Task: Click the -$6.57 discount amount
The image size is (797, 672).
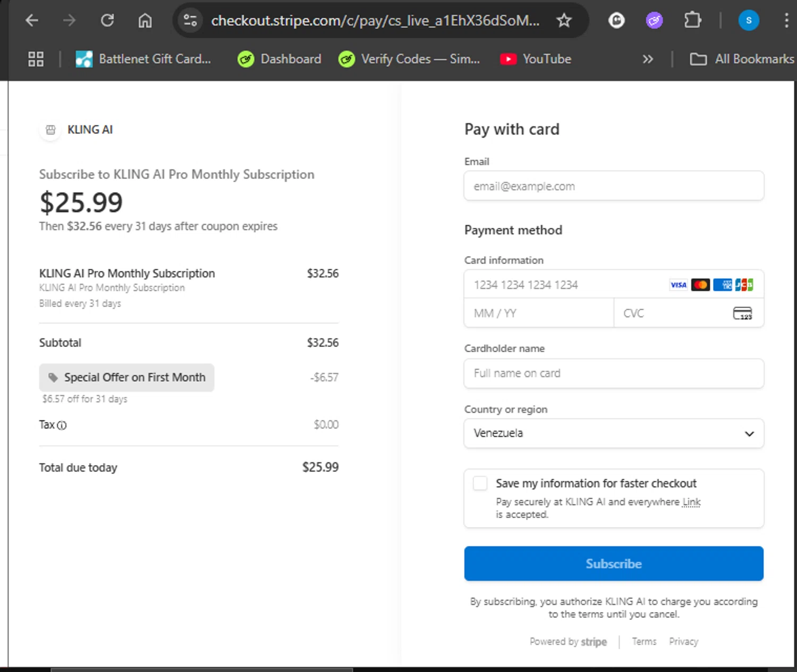Action: [324, 378]
